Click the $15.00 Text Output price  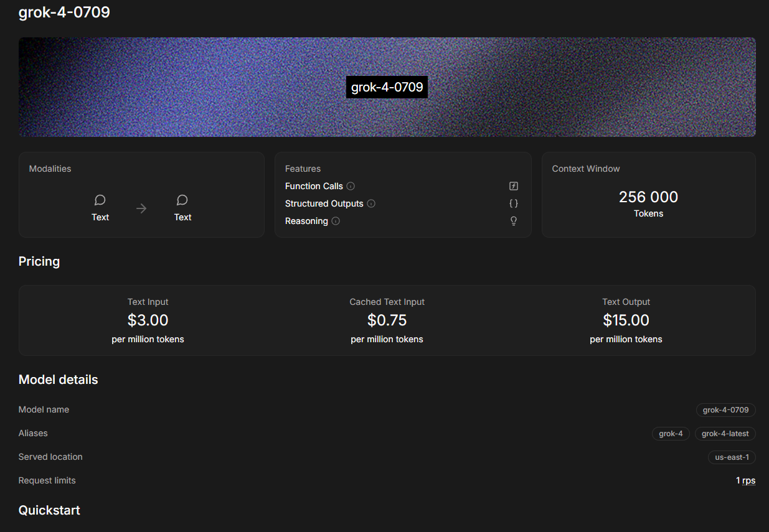pos(626,320)
